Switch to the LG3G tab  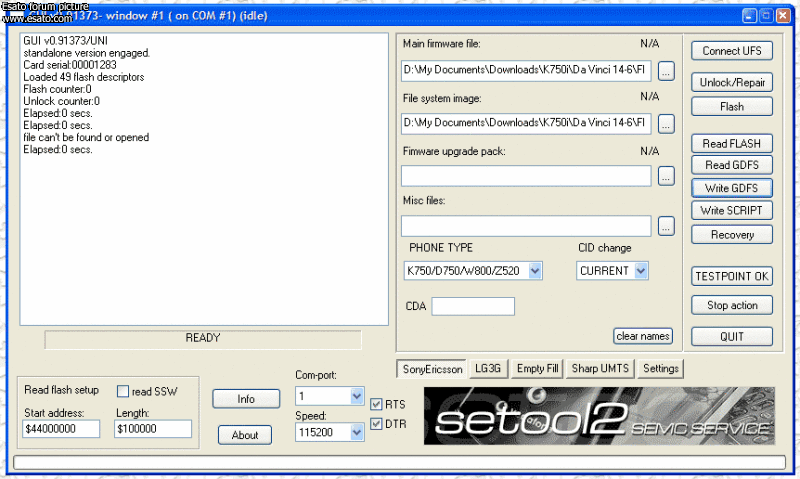tap(488, 369)
